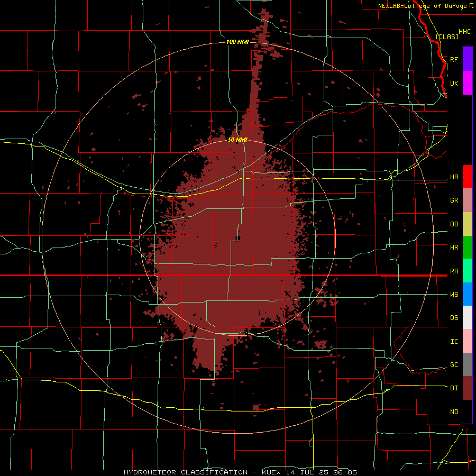Image resolution: width=476 pixels, height=476 pixels.
Task: Click the HR legend label
Action: click(x=454, y=248)
